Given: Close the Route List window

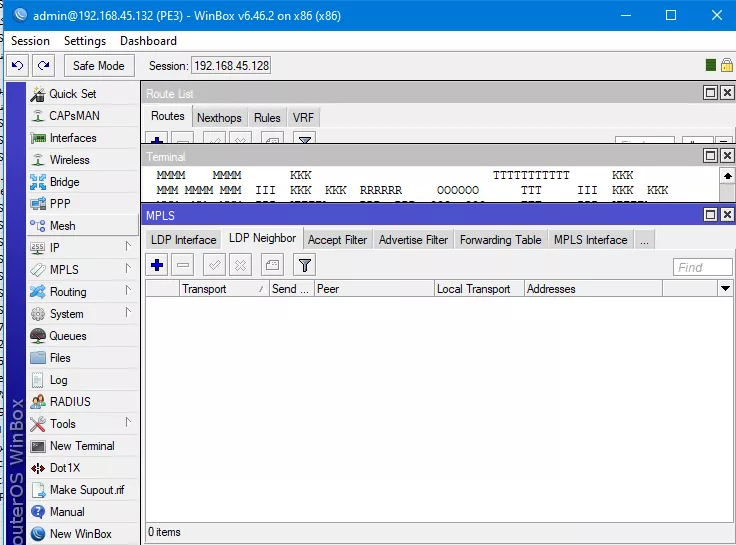Looking at the screenshot, I should pyautogui.click(x=727, y=92).
